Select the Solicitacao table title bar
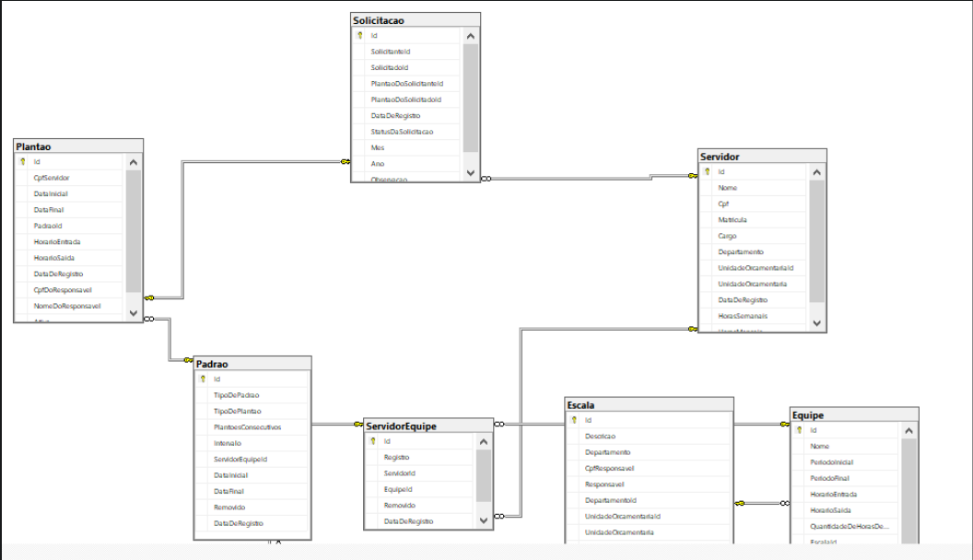 [416, 20]
